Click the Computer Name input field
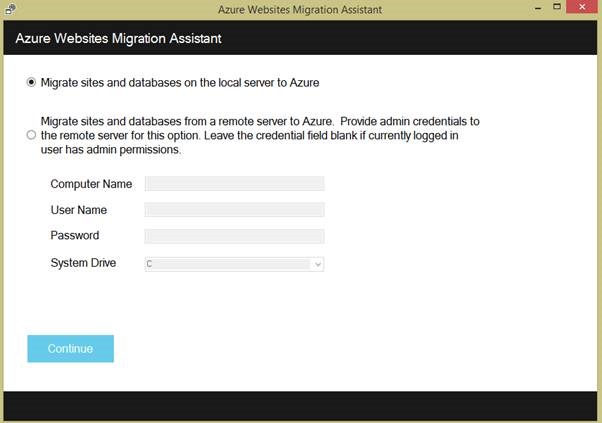 coord(234,183)
